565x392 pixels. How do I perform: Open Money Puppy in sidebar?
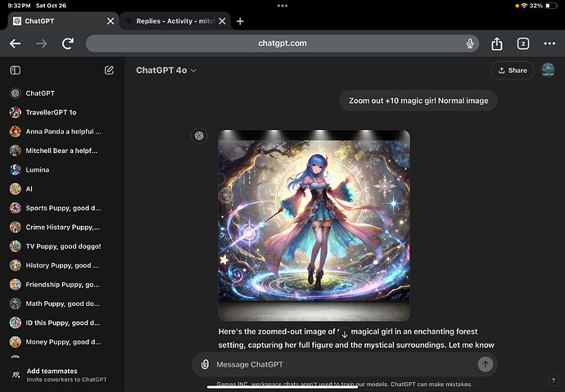tap(62, 341)
